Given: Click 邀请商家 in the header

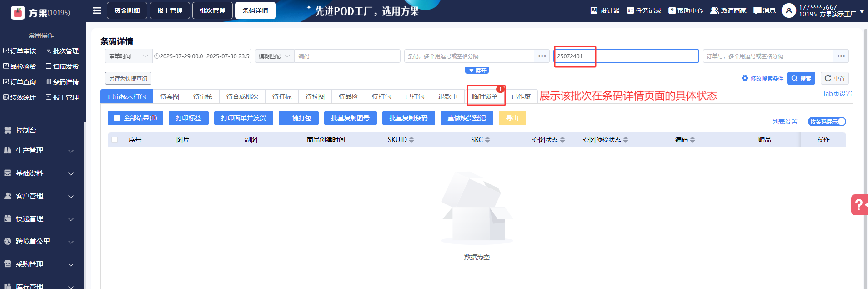Looking at the screenshot, I should (x=728, y=10).
